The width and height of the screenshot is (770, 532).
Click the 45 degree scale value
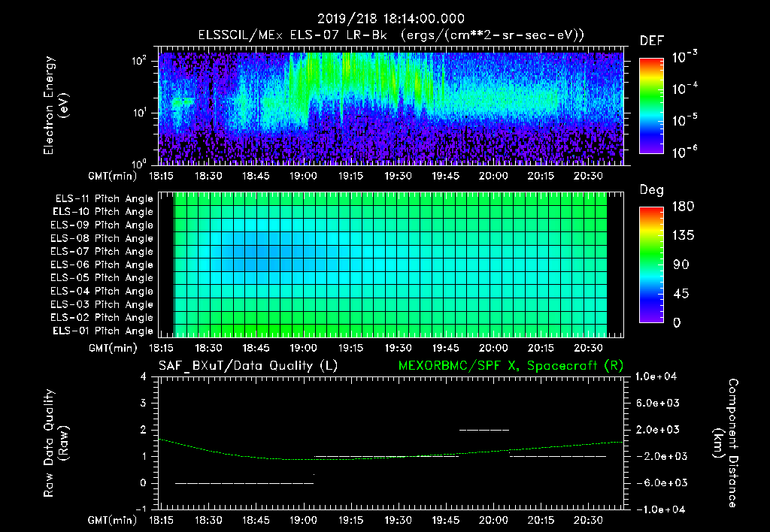681,294
